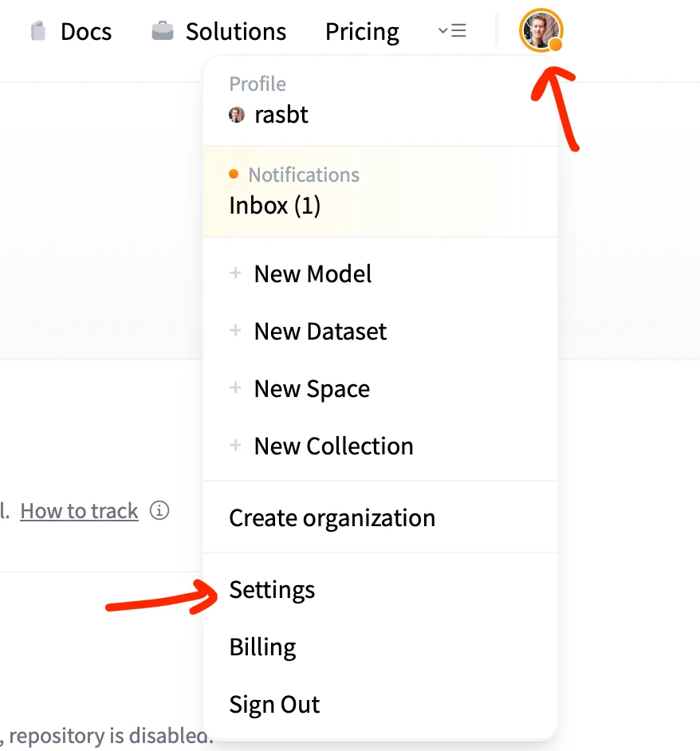Go to the rasbt profile page
Screen dimensions: 700x751
281,115
